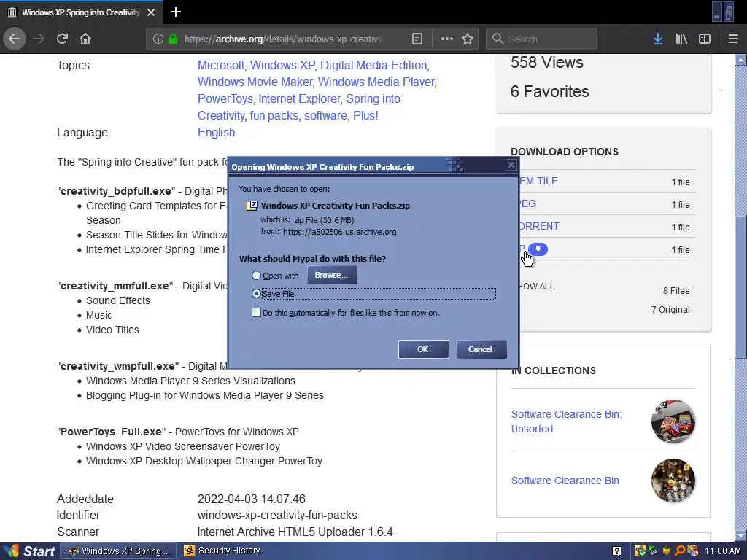The width and height of the screenshot is (747, 560).
Task: Open the security shield checkmark tray icon
Action: pyautogui.click(x=640, y=551)
